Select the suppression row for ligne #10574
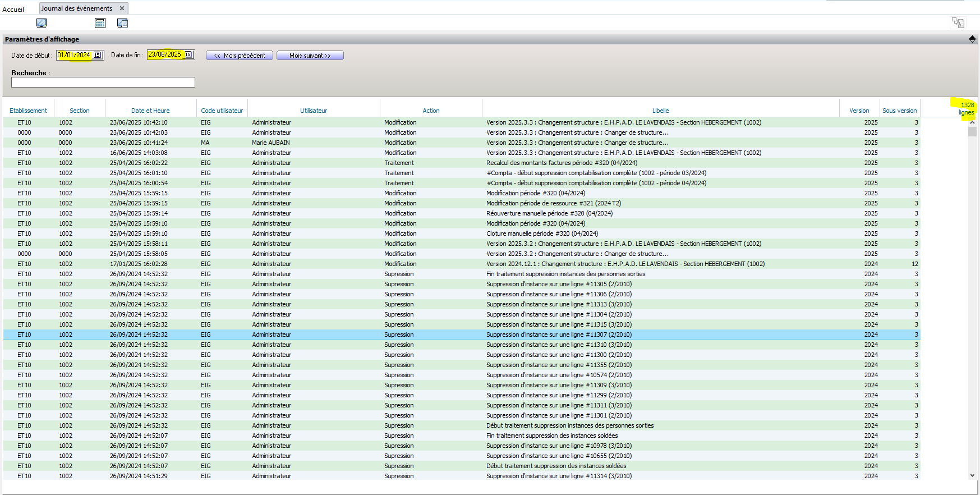This screenshot has width=980, height=495. click(462, 375)
